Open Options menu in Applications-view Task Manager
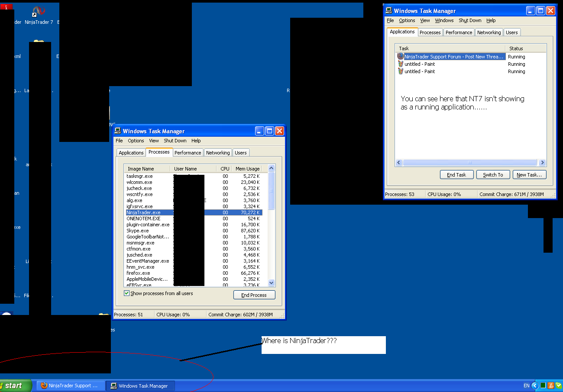The width and height of the screenshot is (563, 392). pos(407,20)
